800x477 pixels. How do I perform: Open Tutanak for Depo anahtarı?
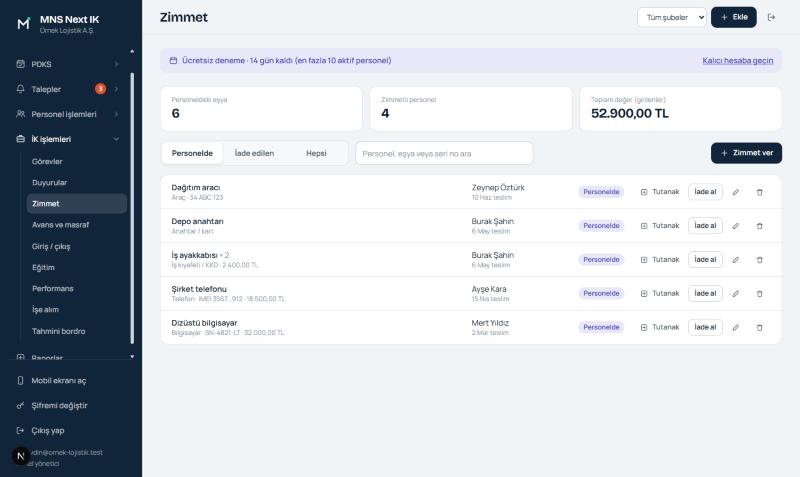click(x=660, y=225)
